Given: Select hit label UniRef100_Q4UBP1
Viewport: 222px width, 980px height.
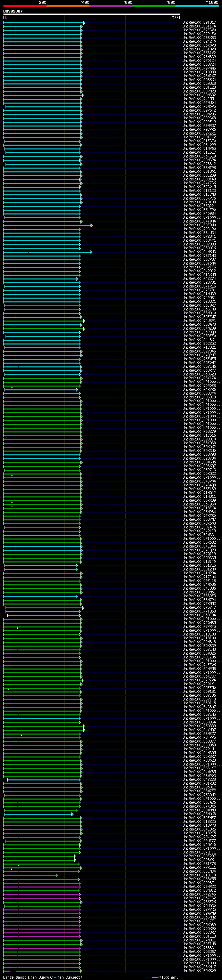Looking at the screenshot, I should coord(199,321).
